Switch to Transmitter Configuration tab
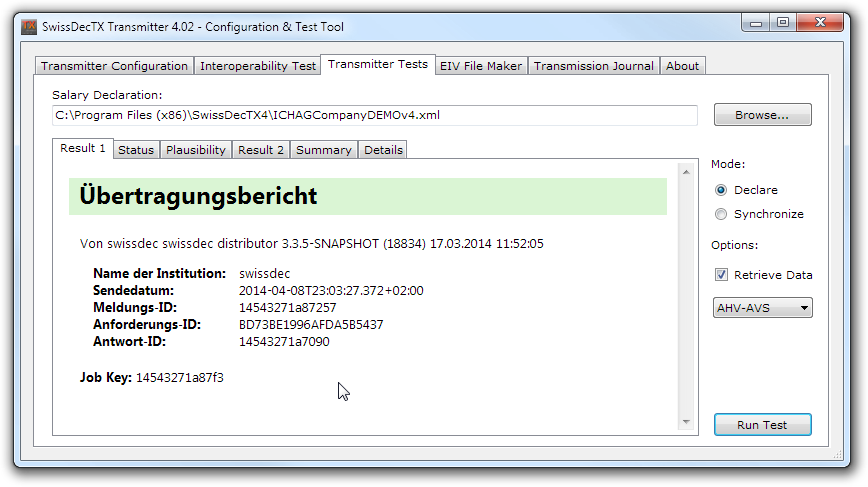 (x=114, y=66)
